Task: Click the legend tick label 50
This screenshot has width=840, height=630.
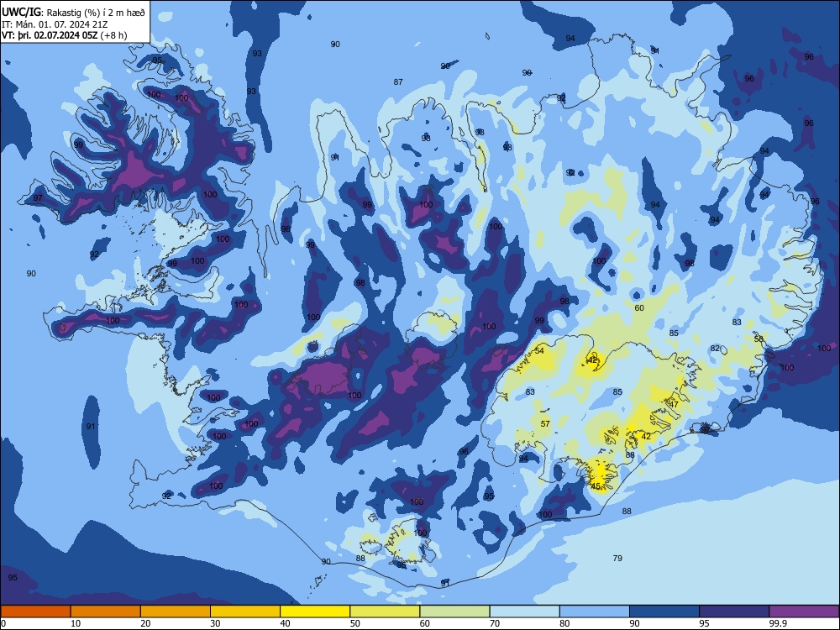Action: (355, 623)
